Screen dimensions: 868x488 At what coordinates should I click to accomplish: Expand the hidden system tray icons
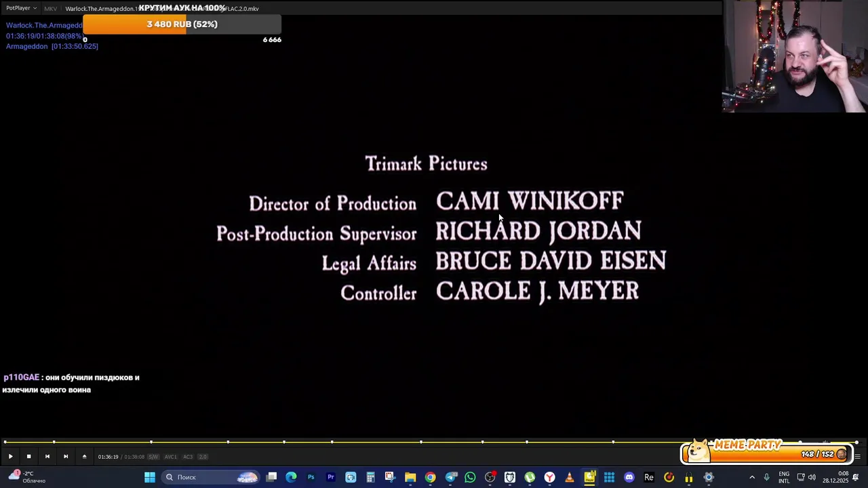coord(751,477)
